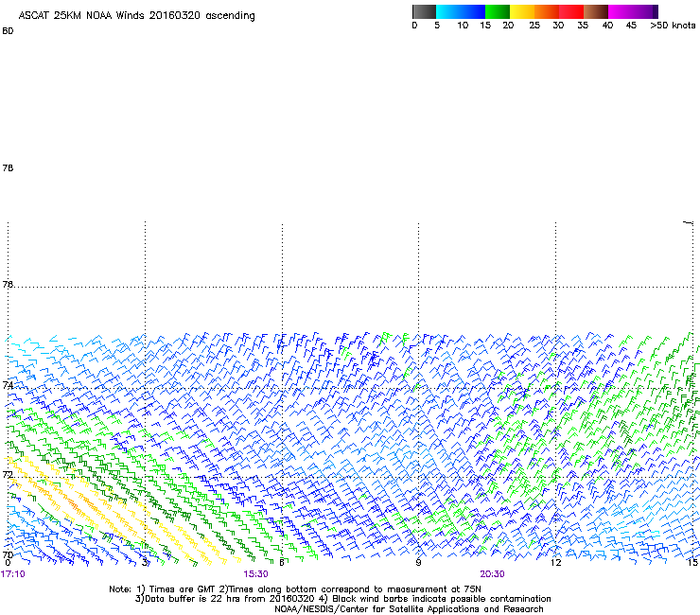Viewport: 700px width, 615px height.
Task: Click the 78 latitude label on the left axis
Action: coord(8,167)
